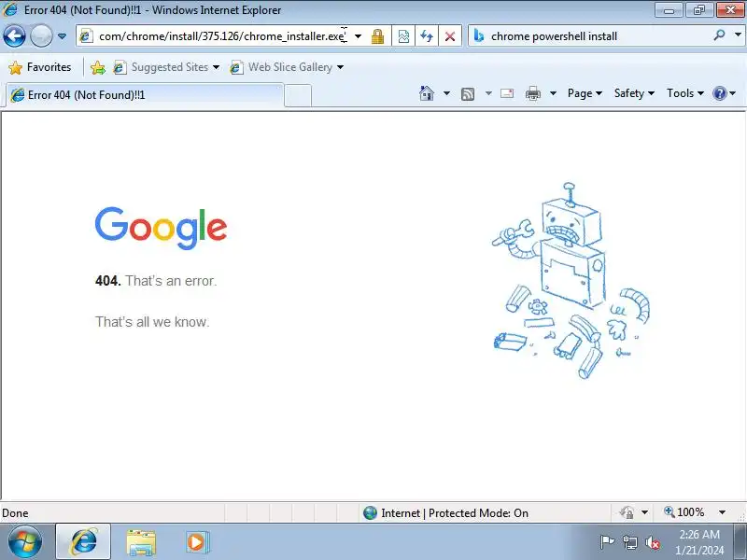Open Action Center flag tray icon

(607, 542)
